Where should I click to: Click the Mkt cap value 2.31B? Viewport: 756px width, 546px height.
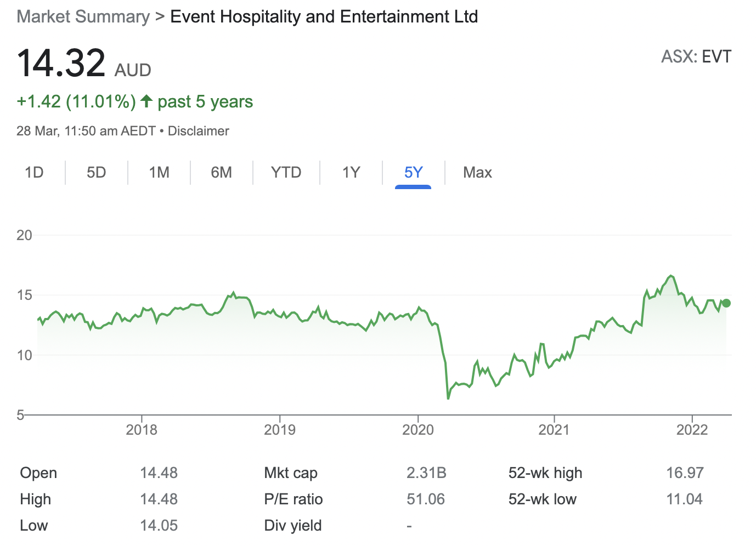[x=426, y=473]
